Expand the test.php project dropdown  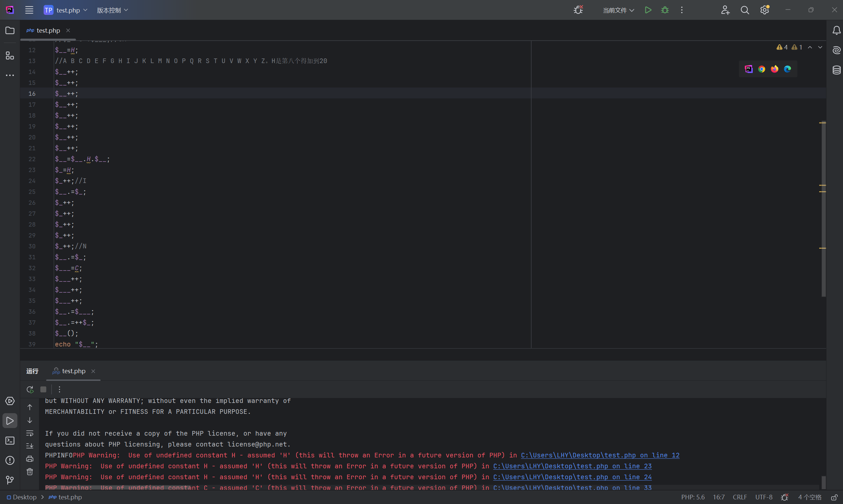[68, 10]
